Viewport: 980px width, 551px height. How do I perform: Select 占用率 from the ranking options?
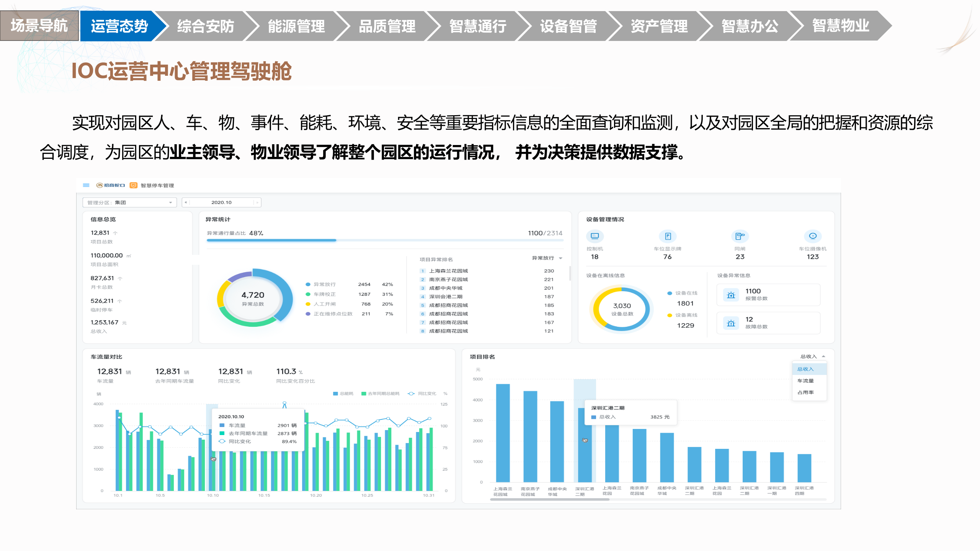[806, 392]
